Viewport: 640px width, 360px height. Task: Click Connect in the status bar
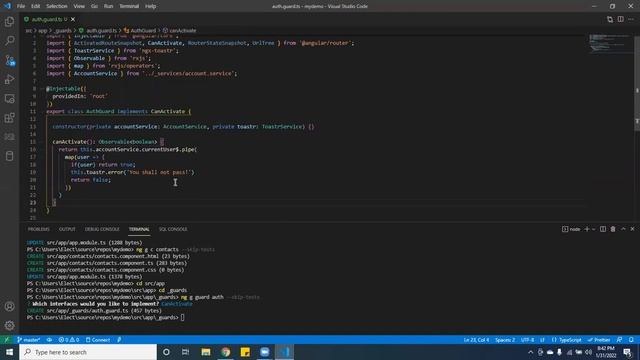coord(98,340)
